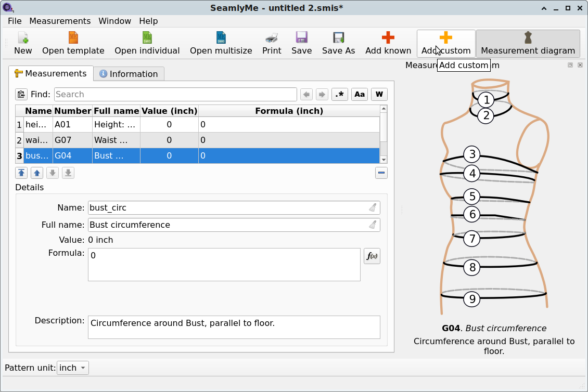The width and height of the screenshot is (588, 392).
Task: Open the search history button beside Find
Action: click(21, 95)
